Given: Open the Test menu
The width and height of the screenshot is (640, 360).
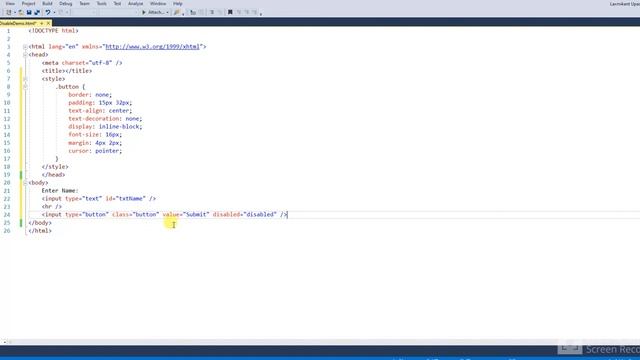Looking at the screenshot, I should coord(118,4).
